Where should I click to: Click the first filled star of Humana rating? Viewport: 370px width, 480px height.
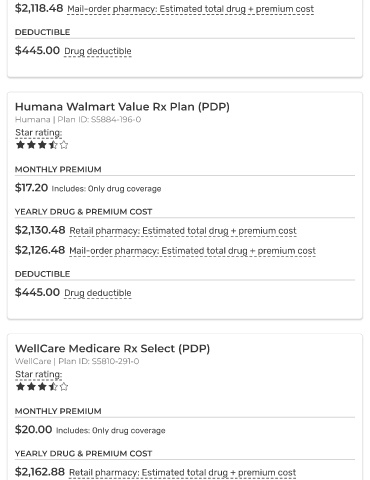(20, 145)
